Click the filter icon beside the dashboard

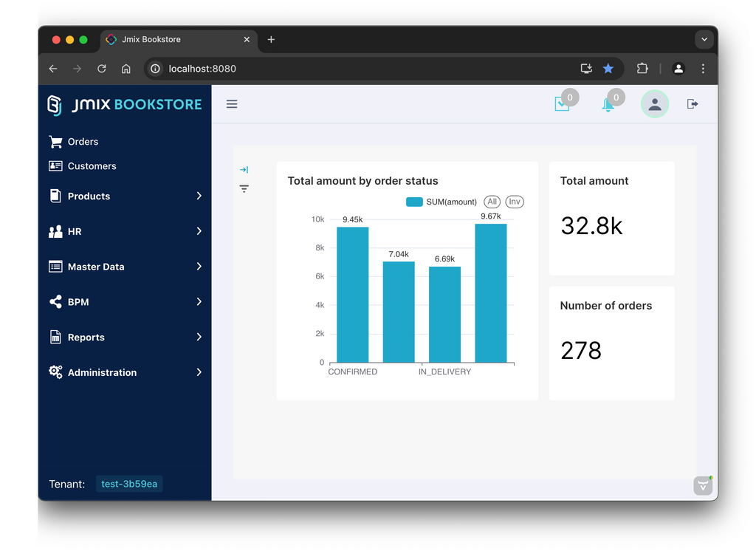click(x=244, y=189)
